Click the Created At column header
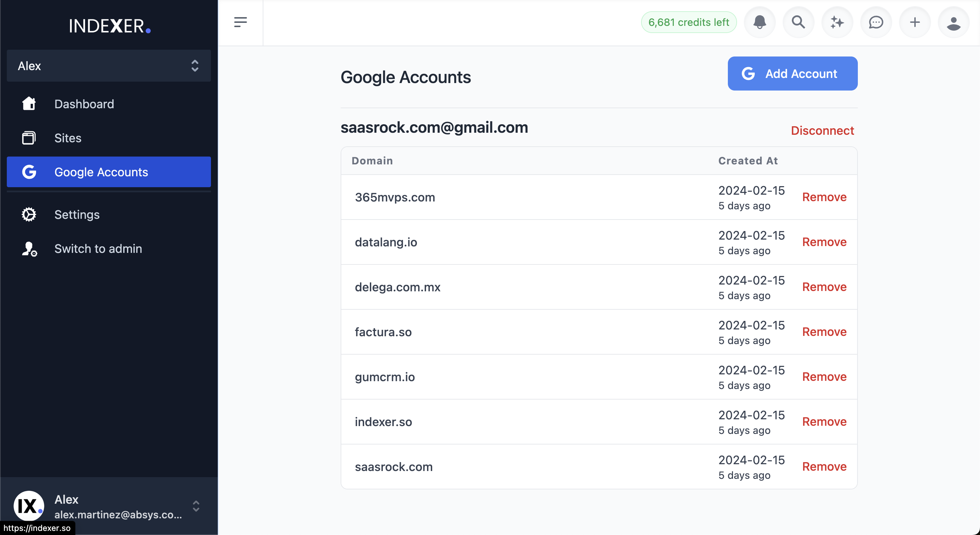Image resolution: width=980 pixels, height=535 pixels. click(x=748, y=161)
